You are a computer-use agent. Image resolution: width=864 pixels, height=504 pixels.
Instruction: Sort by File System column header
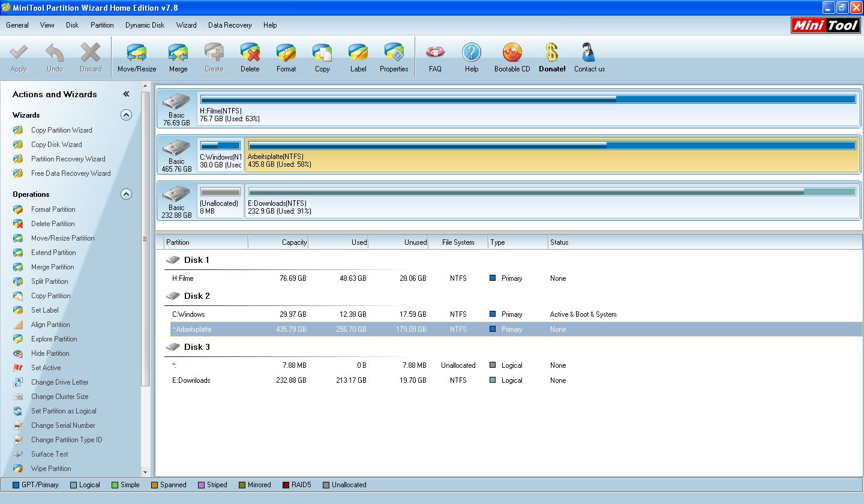[x=458, y=242]
